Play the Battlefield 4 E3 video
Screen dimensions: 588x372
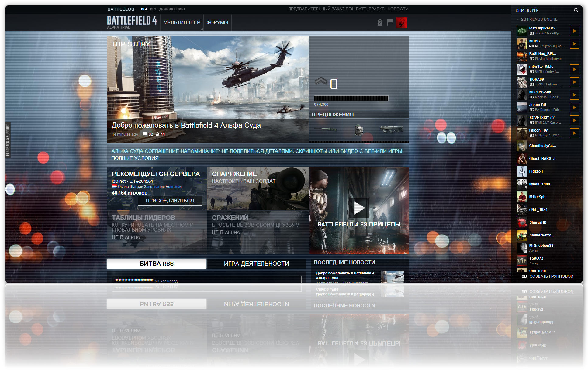(359, 208)
